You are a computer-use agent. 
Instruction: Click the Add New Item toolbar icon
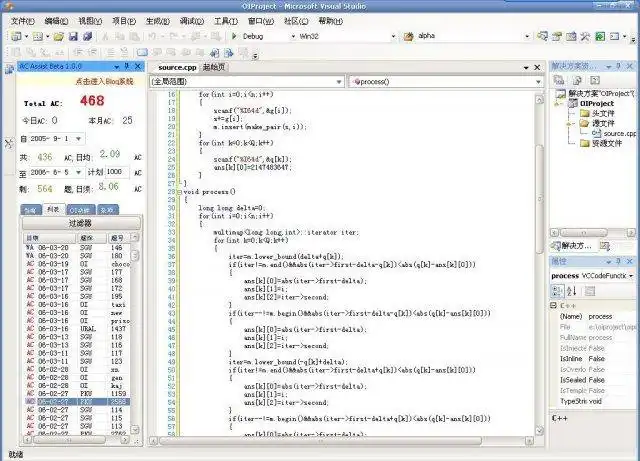tap(38, 36)
